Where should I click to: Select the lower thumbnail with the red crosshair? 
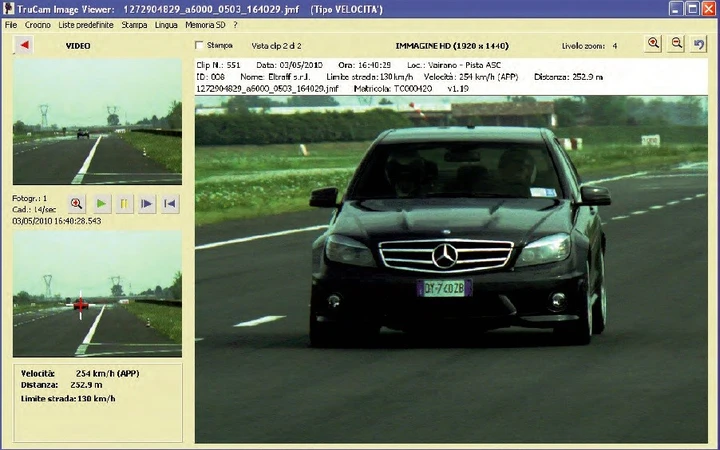pyautogui.click(x=97, y=294)
